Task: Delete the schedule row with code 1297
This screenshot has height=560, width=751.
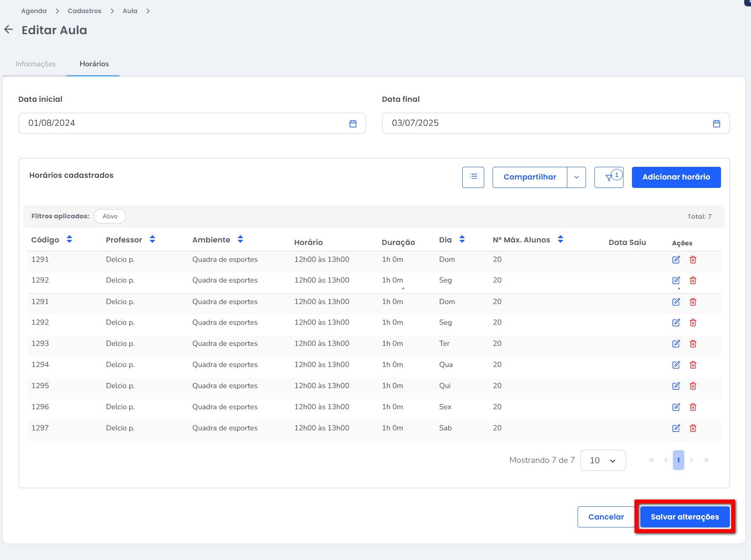Action: pyautogui.click(x=693, y=428)
